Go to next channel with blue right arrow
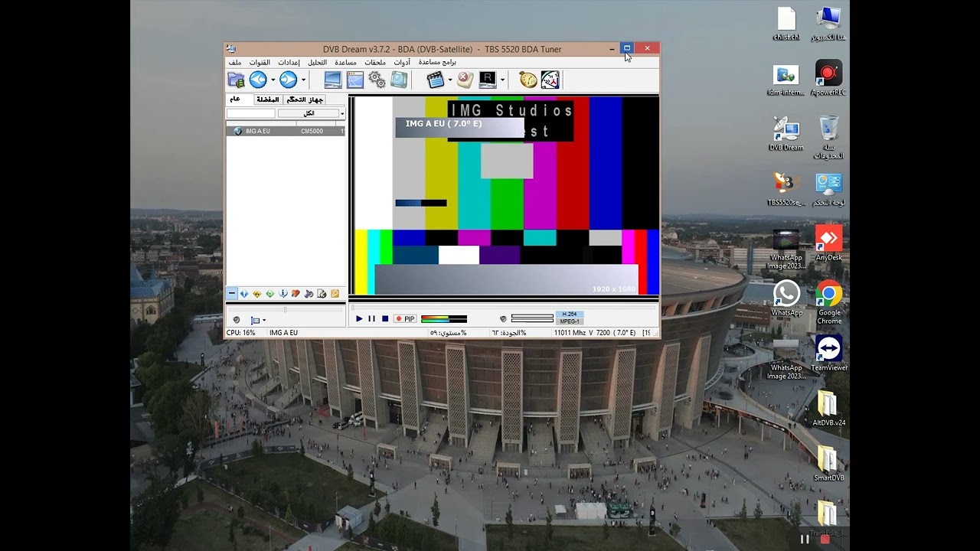The width and height of the screenshot is (980, 551). 288,80
